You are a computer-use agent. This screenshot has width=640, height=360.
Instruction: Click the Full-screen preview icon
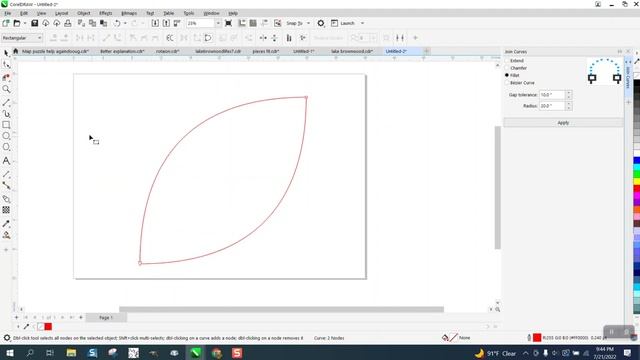click(x=229, y=23)
